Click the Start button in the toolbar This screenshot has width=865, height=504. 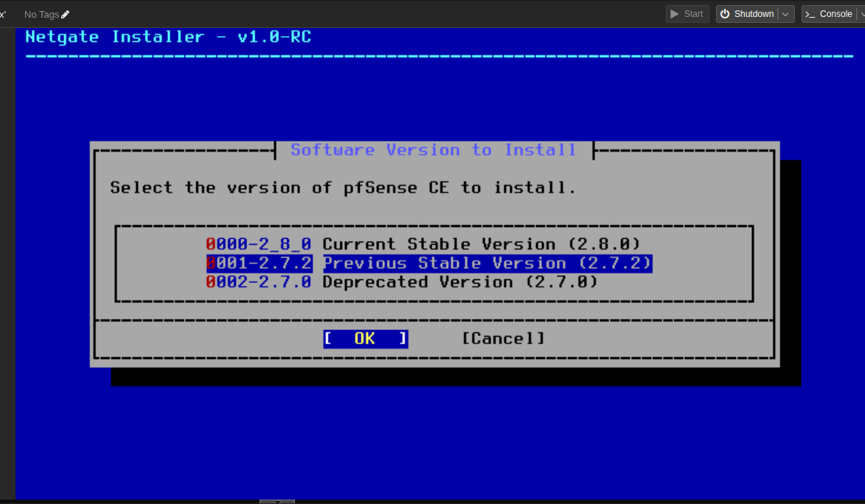(687, 13)
